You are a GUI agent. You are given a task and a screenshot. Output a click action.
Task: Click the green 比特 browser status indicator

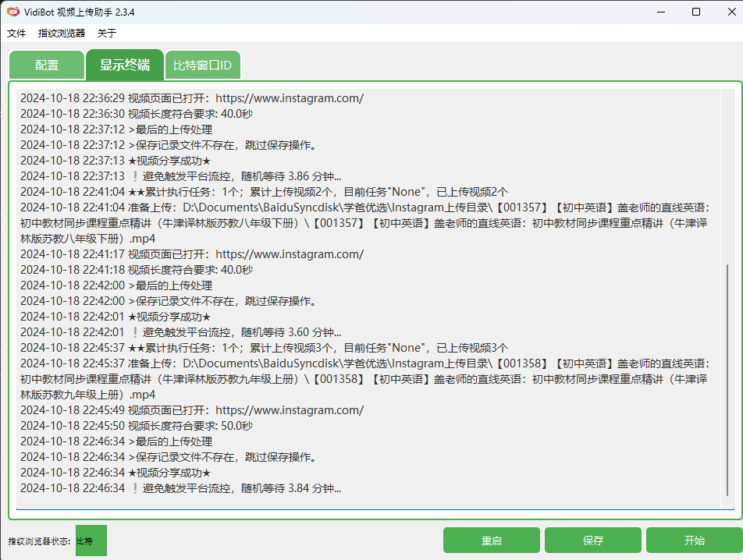tap(91, 541)
